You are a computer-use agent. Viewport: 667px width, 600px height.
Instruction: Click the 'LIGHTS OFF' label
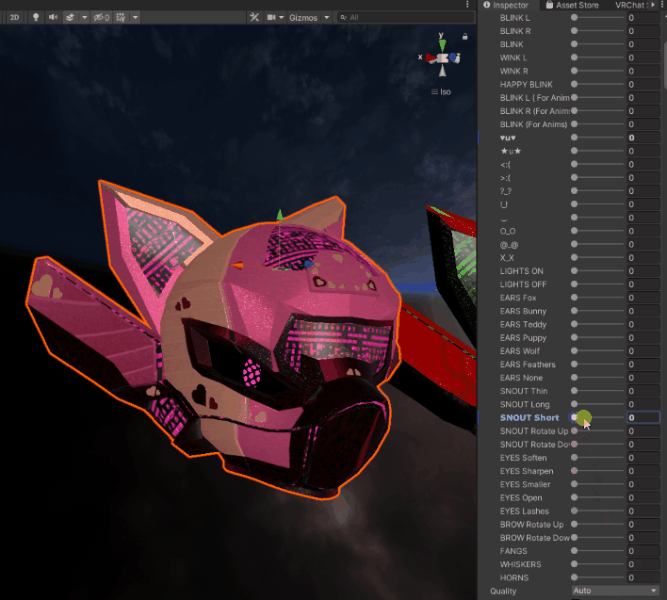(x=523, y=284)
